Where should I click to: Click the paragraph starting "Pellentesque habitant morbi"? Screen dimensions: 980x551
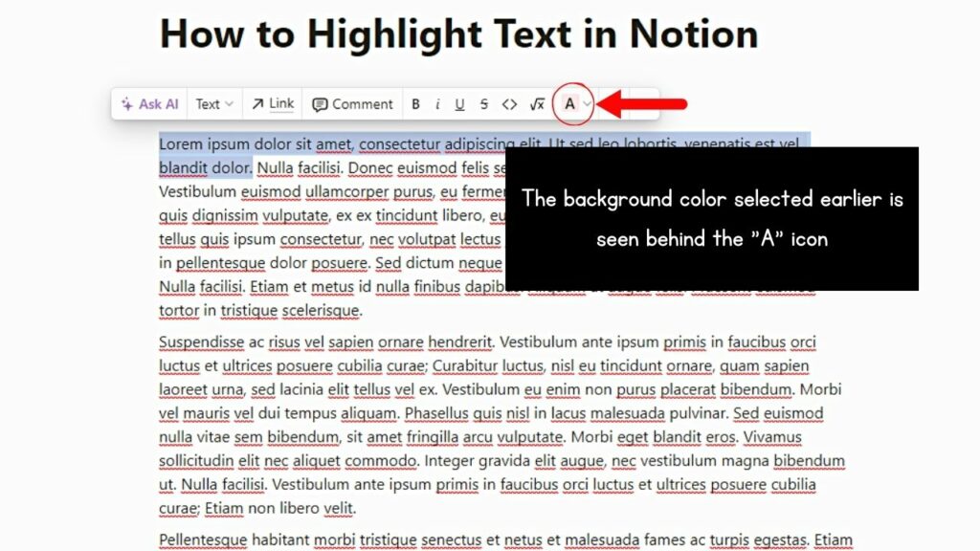(505, 540)
